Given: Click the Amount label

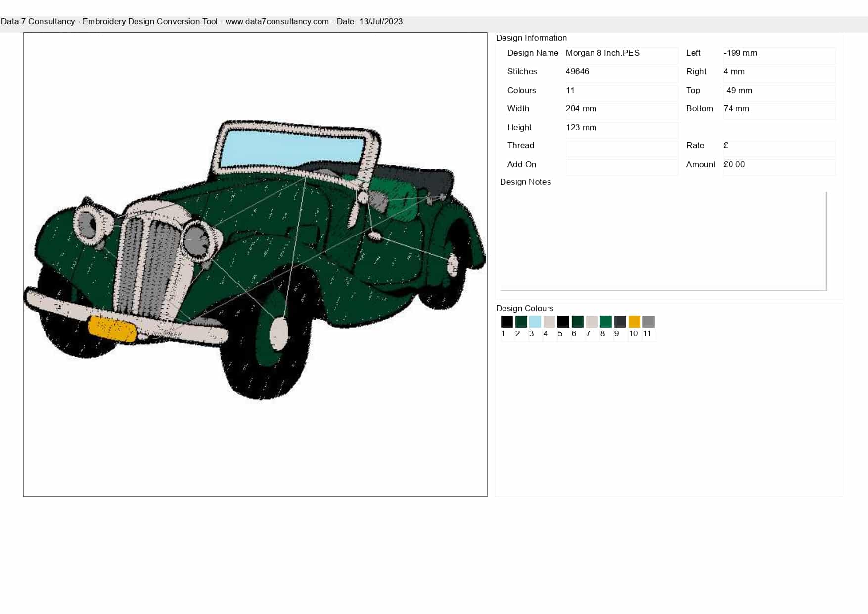Looking at the screenshot, I should point(701,164).
